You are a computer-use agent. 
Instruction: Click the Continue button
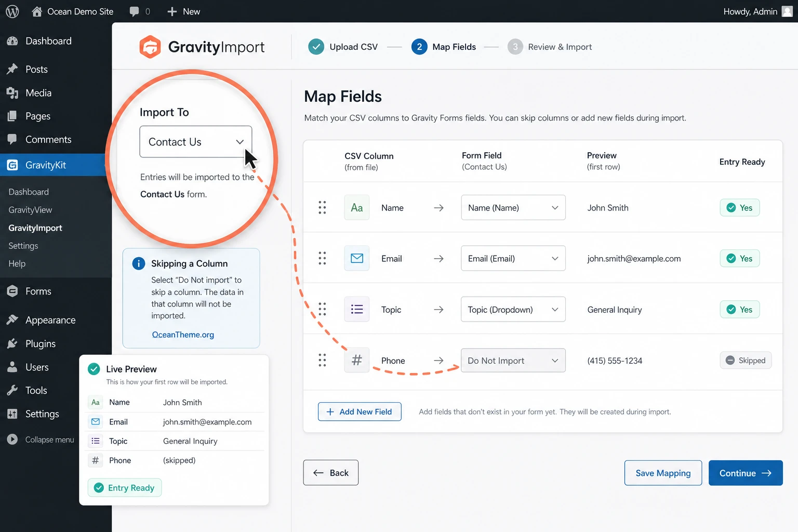click(x=746, y=473)
